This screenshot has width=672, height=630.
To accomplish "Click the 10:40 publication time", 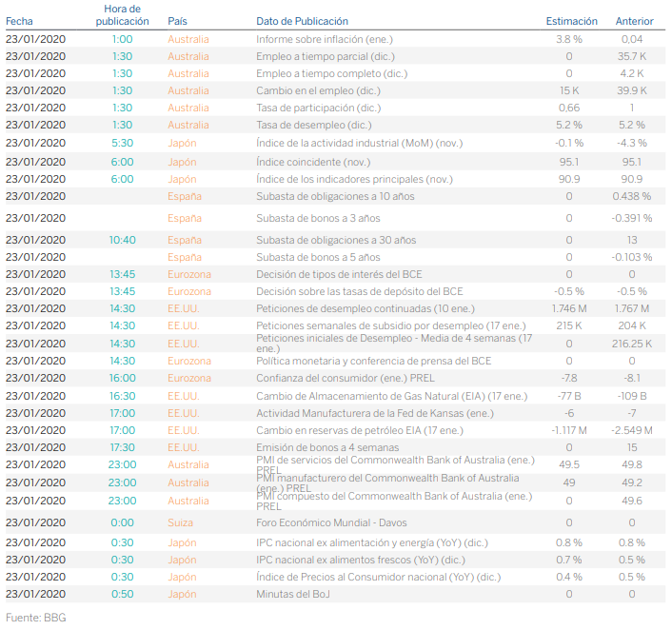I will 122,240.
